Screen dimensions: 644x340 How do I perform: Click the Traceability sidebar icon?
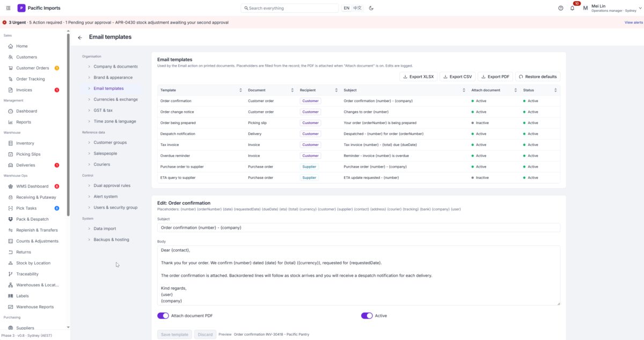(11, 274)
